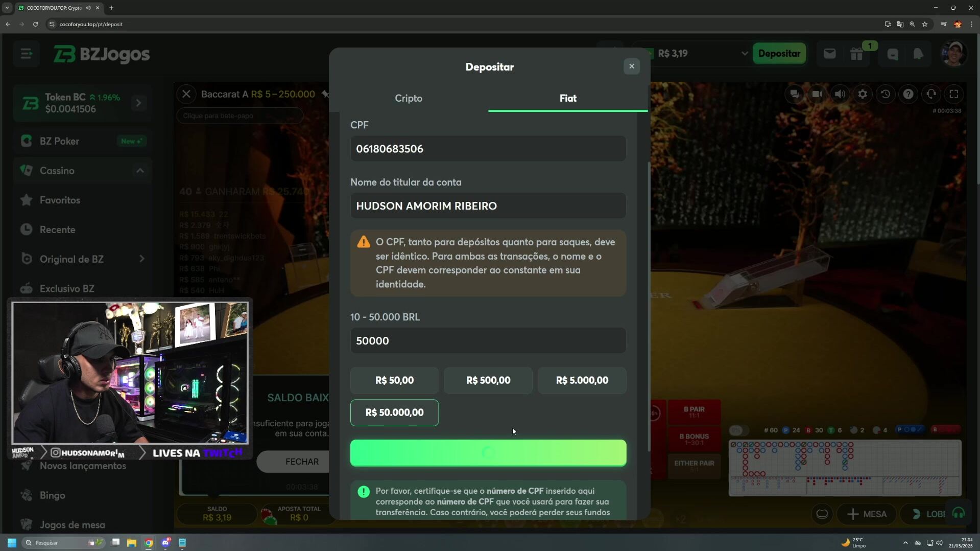Click the table view icon beside MESA
This screenshot has height=551, width=980.
click(x=822, y=514)
